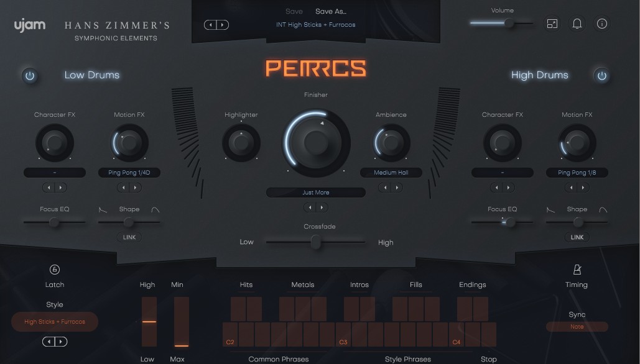The image size is (640, 364).
Task: Adjust the Low/High Crossfade slider
Action: pyautogui.click(x=316, y=242)
